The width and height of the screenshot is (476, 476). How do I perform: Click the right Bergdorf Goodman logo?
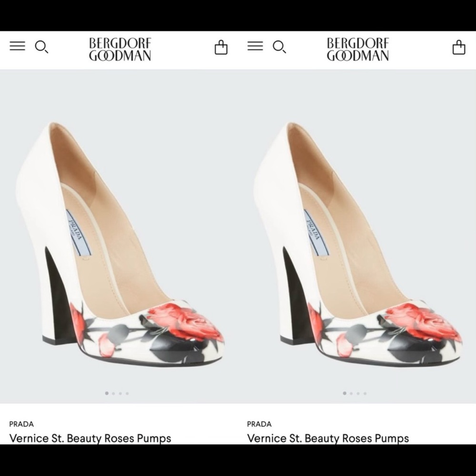[357, 50]
